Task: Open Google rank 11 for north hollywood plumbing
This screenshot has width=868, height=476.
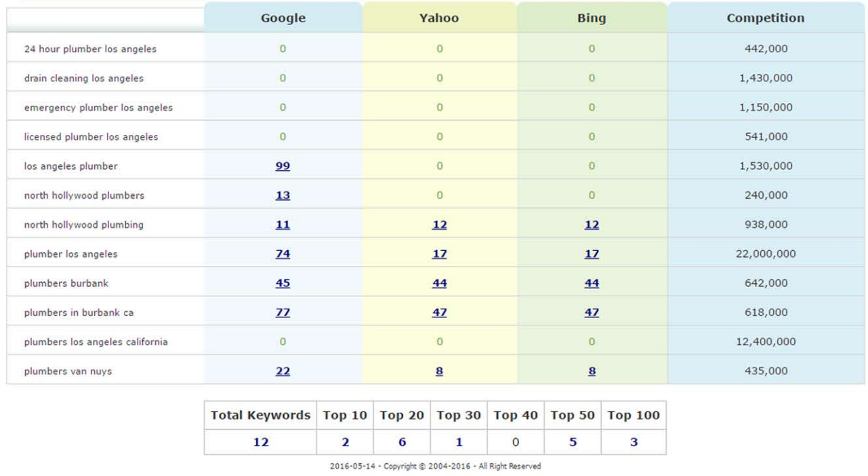Action: click(x=283, y=224)
